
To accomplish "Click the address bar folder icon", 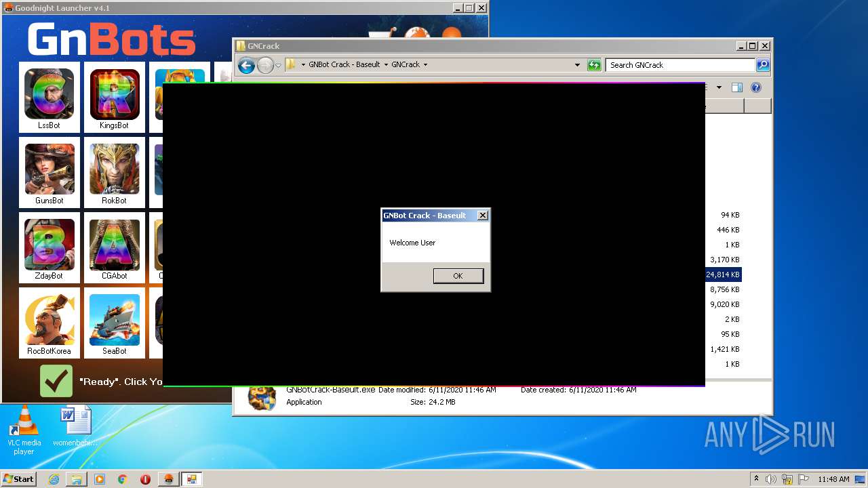I will click(x=291, y=64).
